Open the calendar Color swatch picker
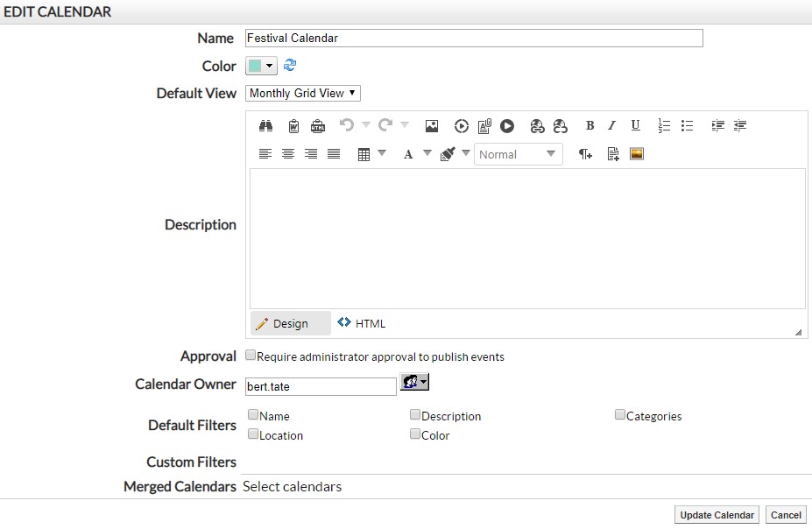Image resolution: width=812 pixels, height=529 pixels. pyautogui.click(x=258, y=66)
